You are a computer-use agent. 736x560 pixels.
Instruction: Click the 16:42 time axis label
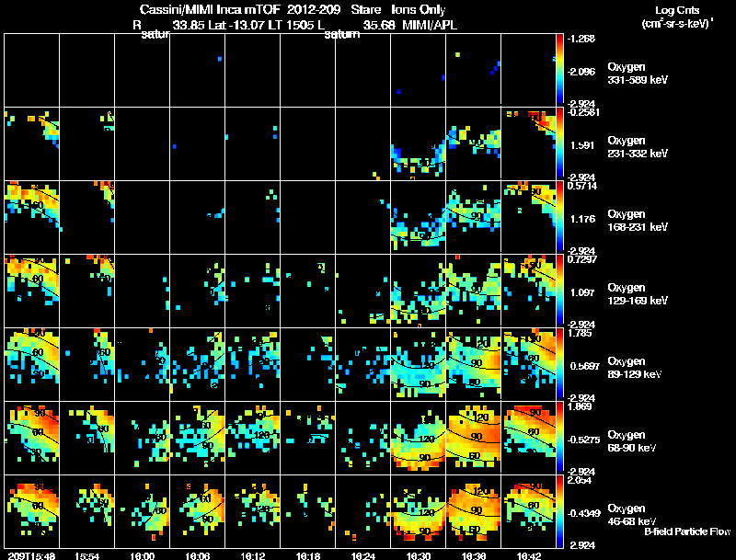coord(528,556)
